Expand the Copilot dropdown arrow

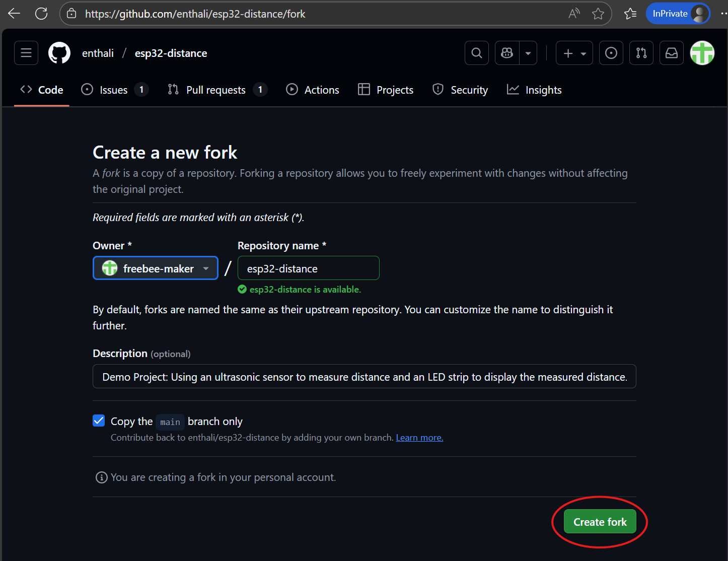tap(528, 53)
